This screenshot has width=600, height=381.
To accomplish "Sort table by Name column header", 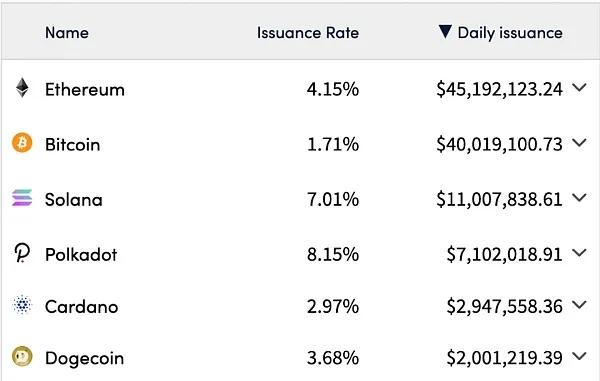I will (x=67, y=33).
